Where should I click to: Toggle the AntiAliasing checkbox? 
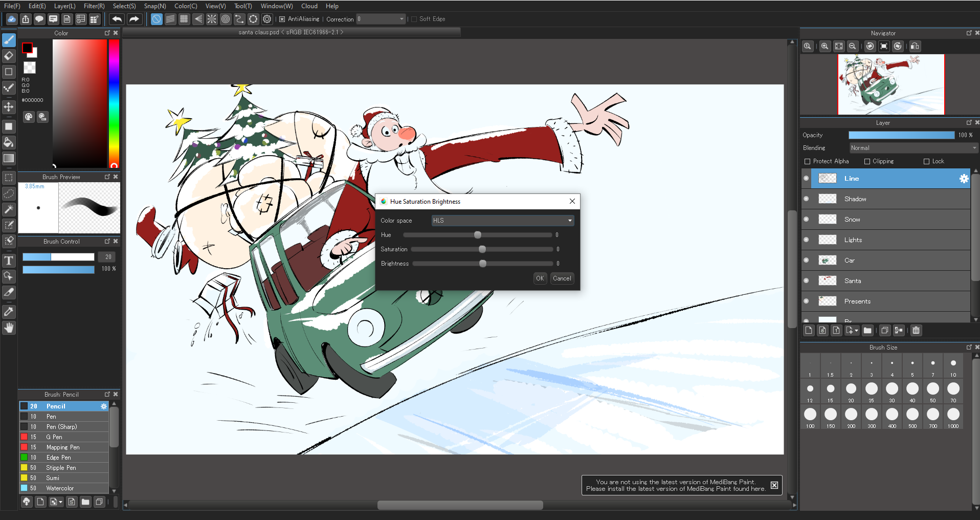coord(282,19)
